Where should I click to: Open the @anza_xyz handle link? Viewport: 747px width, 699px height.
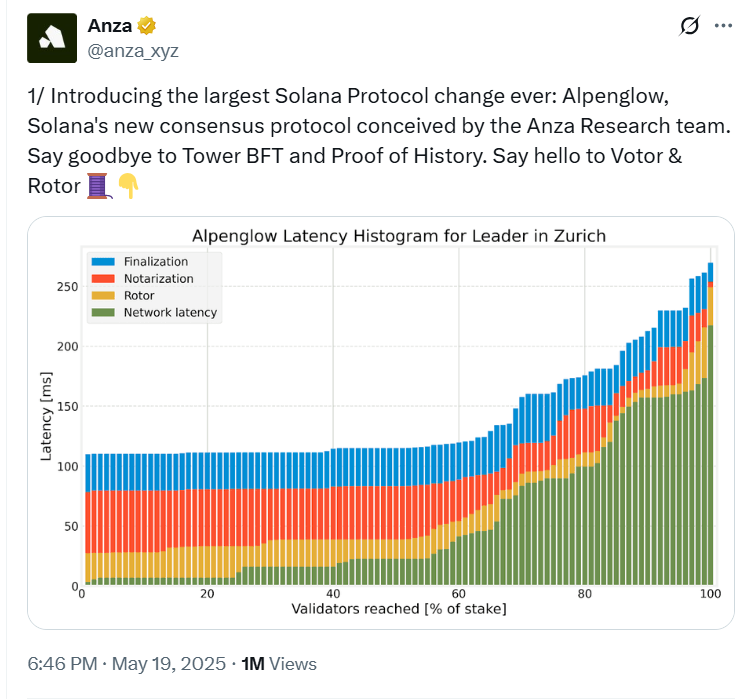tap(133, 49)
